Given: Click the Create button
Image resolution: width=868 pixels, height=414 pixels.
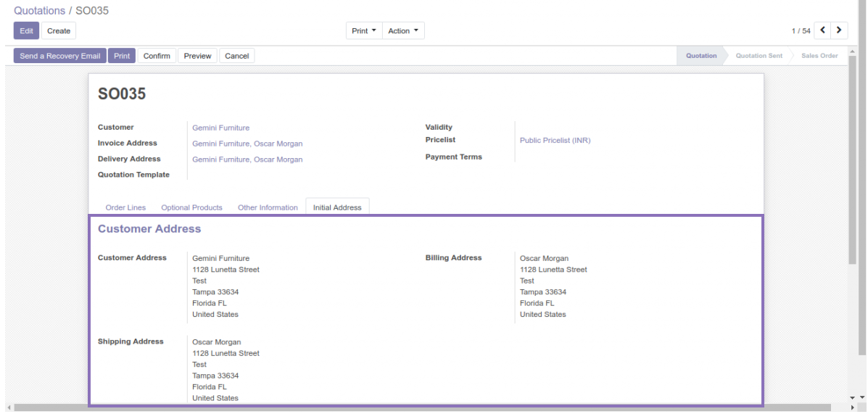Looking at the screenshot, I should (x=59, y=31).
